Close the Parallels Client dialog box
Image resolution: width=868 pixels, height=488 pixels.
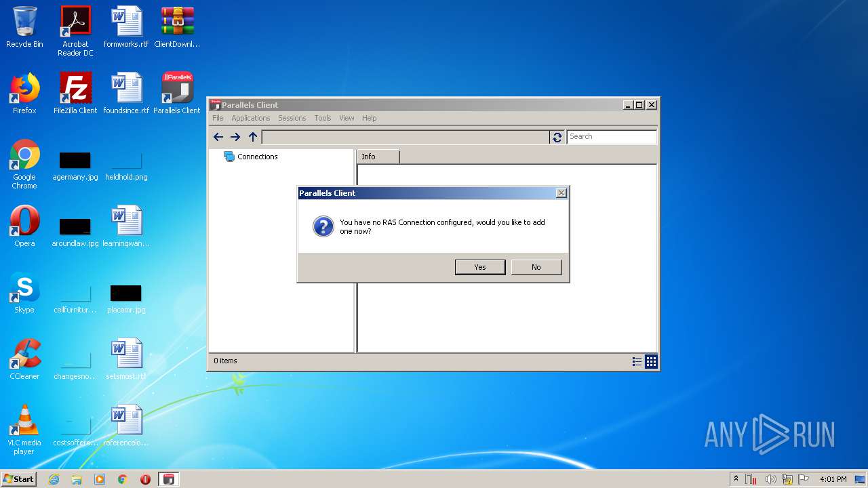(561, 193)
